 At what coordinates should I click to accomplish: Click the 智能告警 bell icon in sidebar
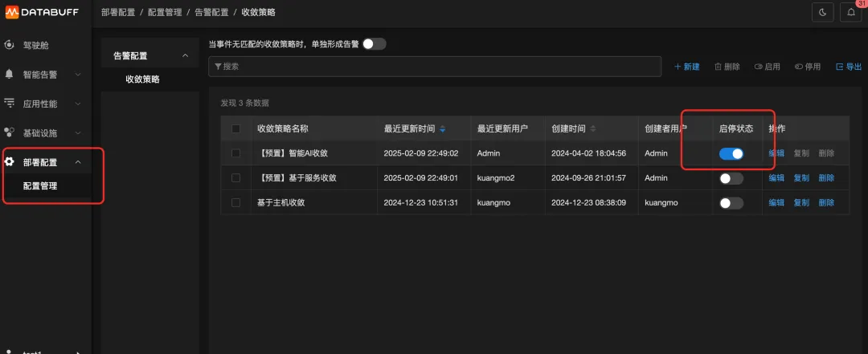tap(9, 74)
